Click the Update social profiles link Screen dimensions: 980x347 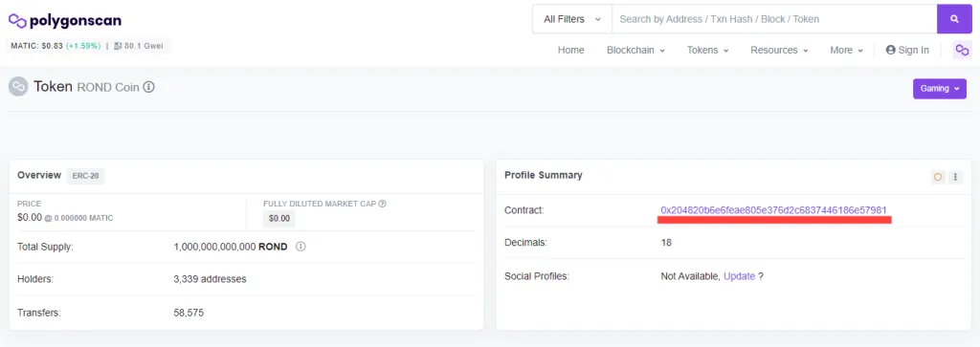point(740,276)
